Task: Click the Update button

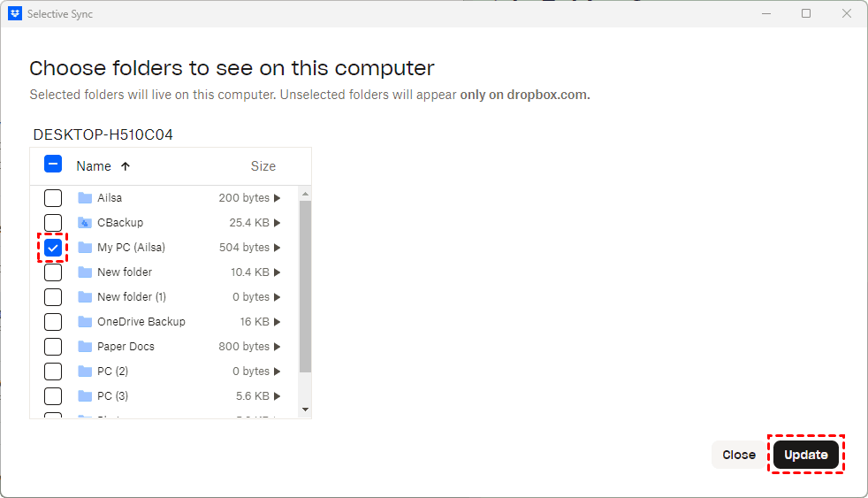Action: (806, 455)
